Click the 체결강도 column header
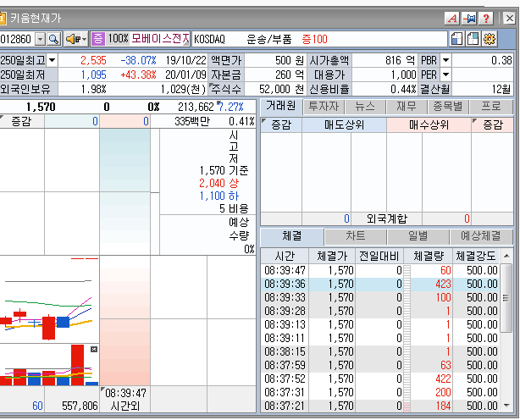Viewport: 520px width, 420px height. [x=476, y=256]
